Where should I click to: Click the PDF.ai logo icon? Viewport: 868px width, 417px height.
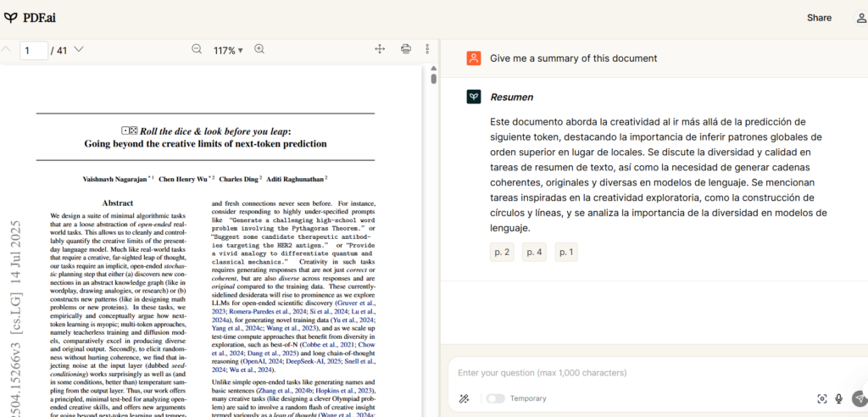[x=10, y=18]
